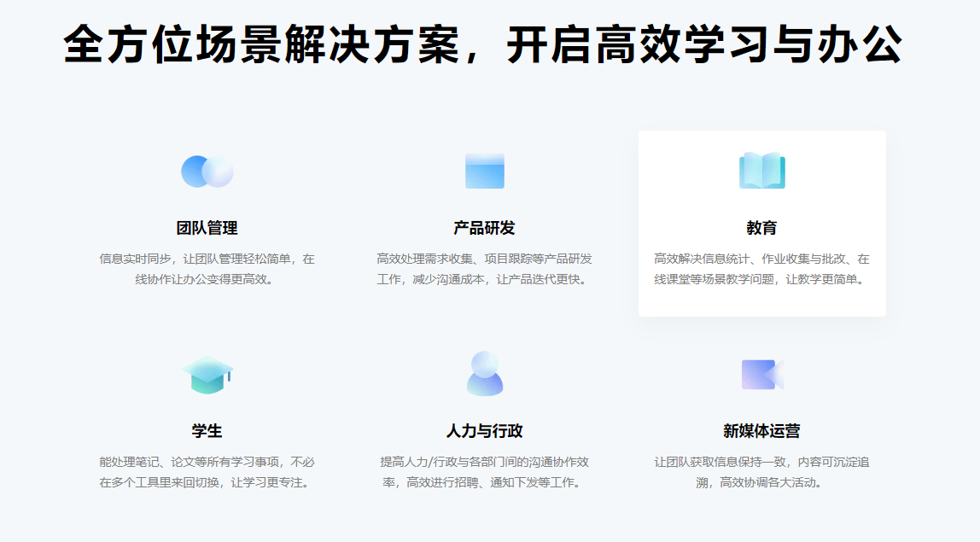Click the main heading 全方位场景解决方案

(483, 44)
